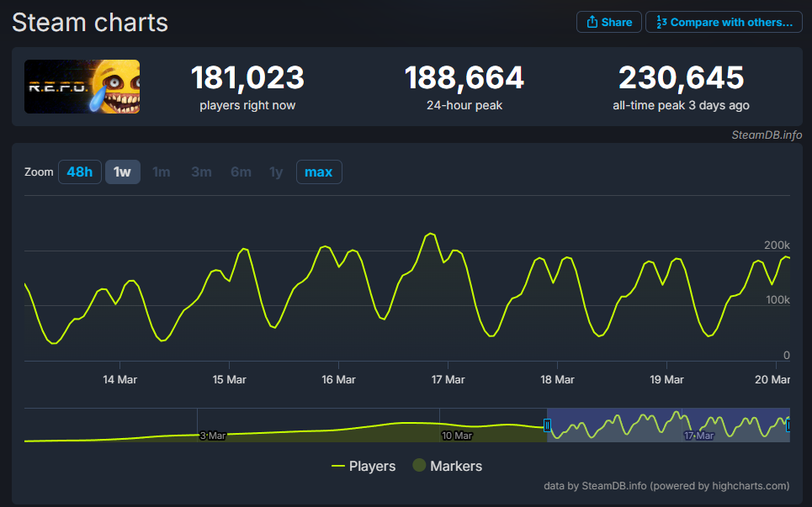Choose the 1y zoom option
The height and width of the screenshot is (507, 812).
276,172
